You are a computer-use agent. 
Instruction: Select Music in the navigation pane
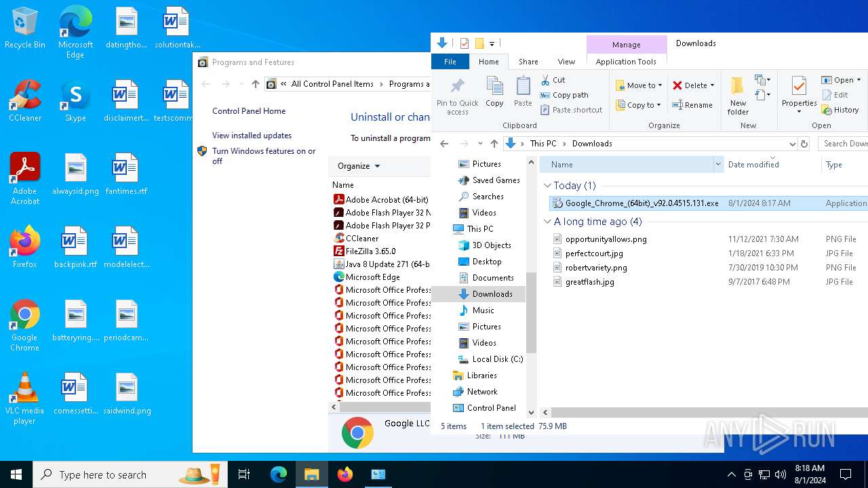point(483,310)
